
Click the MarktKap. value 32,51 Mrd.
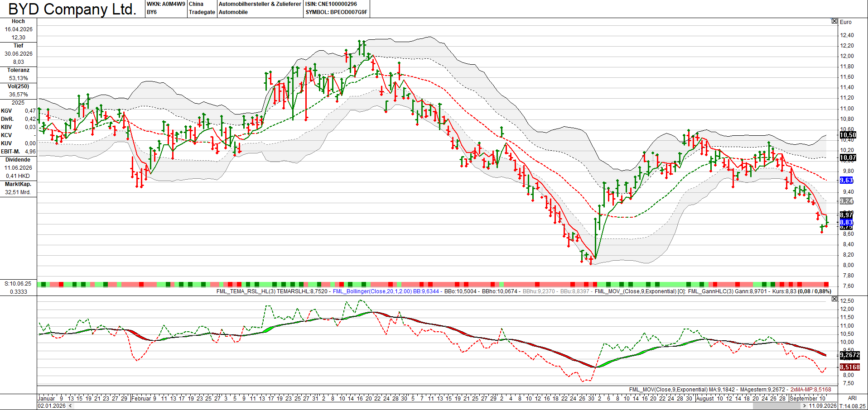click(19, 192)
